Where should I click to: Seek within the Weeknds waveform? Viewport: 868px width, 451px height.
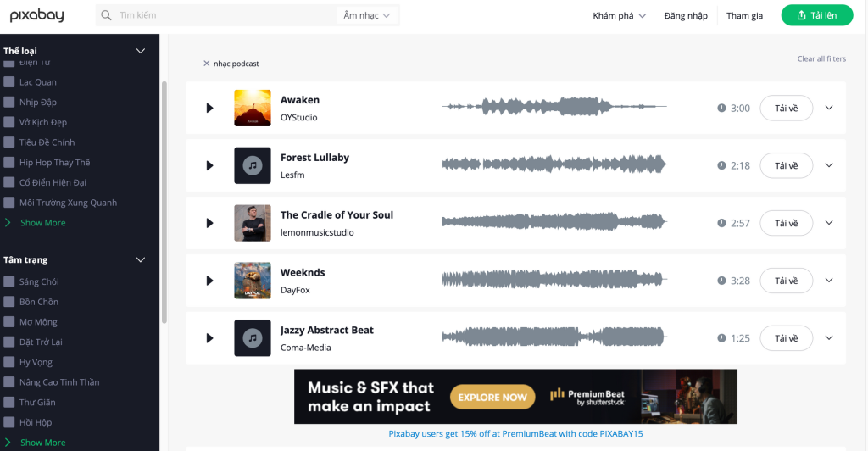click(554, 281)
